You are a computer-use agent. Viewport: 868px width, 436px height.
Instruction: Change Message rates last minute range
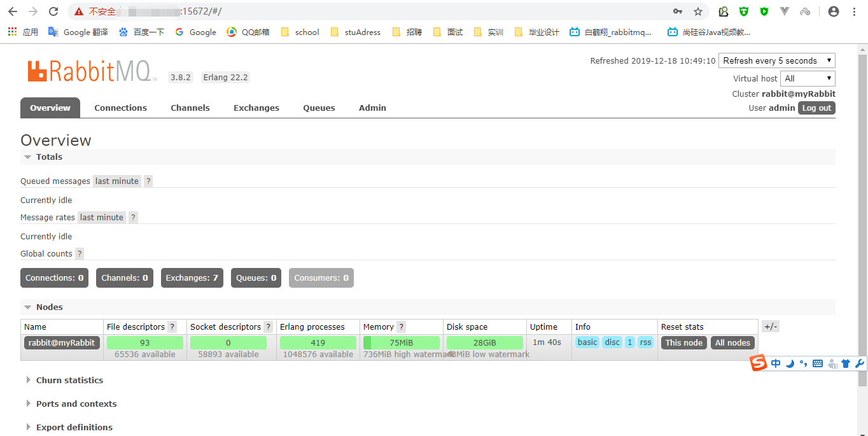[102, 217]
